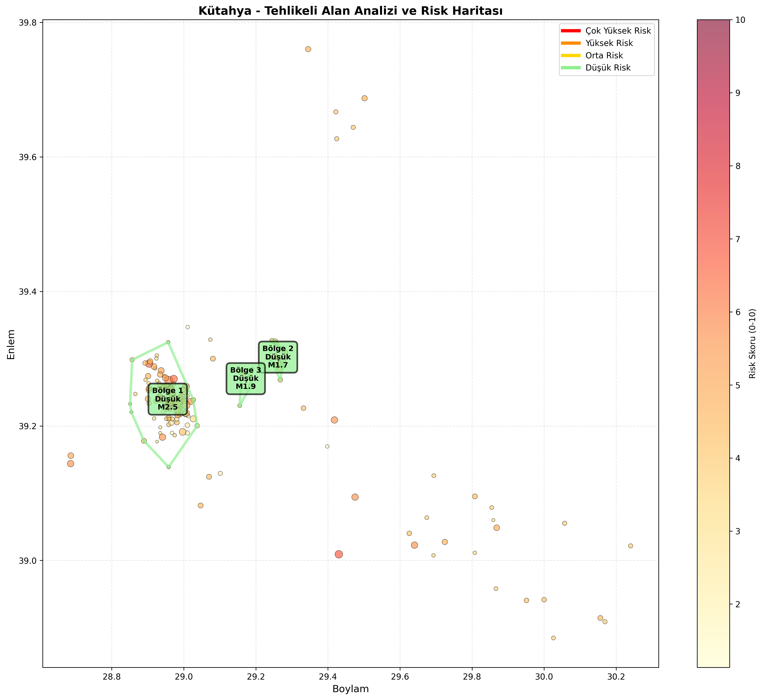Click the colorbar tick label 4
This screenshot has width=763, height=700.
tap(737, 458)
